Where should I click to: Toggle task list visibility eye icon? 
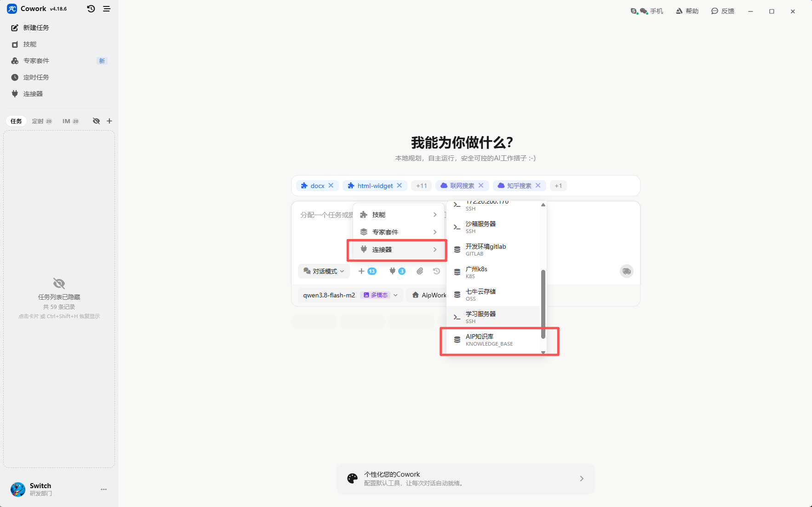(96, 121)
